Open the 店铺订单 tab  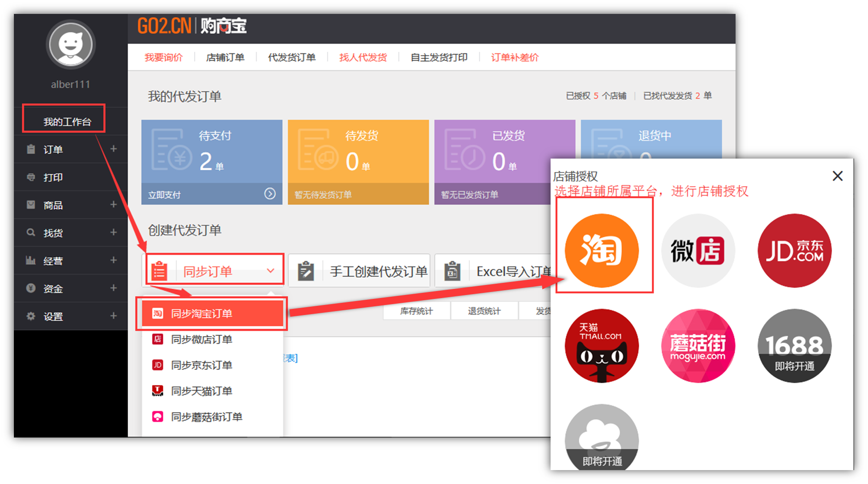click(225, 57)
